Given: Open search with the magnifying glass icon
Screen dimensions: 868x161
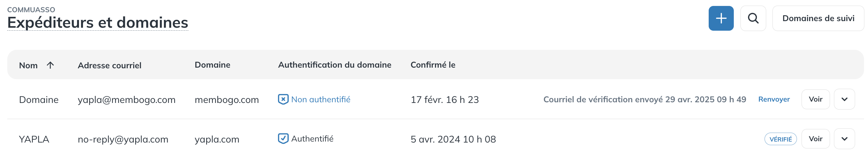Looking at the screenshot, I should pos(753,18).
